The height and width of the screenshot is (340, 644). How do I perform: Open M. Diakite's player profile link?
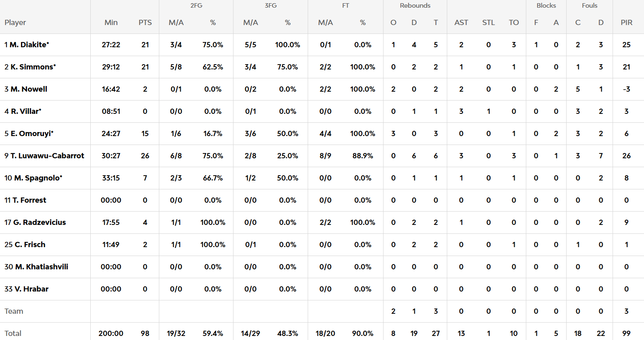click(29, 45)
